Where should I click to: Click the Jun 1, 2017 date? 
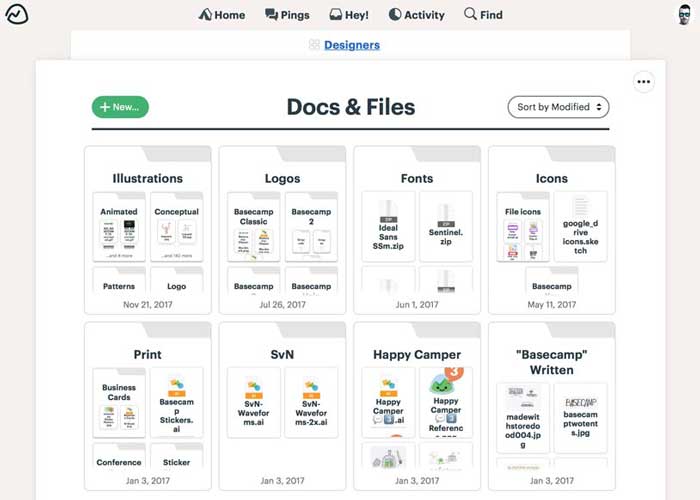pyautogui.click(x=417, y=304)
